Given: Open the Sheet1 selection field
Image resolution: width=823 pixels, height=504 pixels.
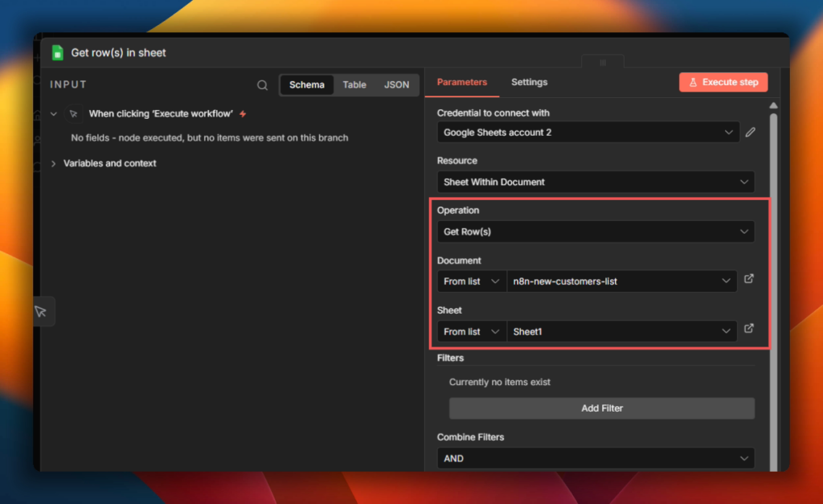Looking at the screenshot, I should pyautogui.click(x=621, y=331).
